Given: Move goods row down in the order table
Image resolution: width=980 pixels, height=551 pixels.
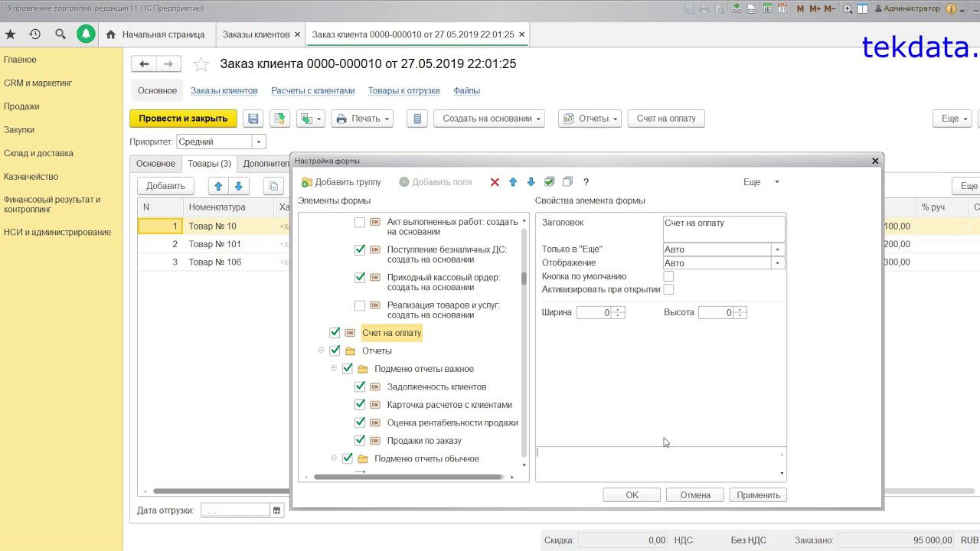Looking at the screenshot, I should (239, 186).
